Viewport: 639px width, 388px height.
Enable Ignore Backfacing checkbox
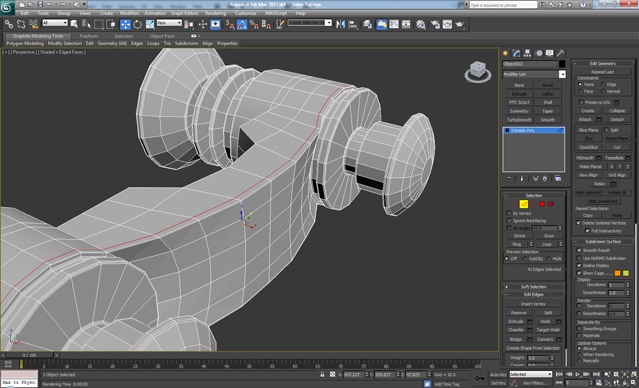pyautogui.click(x=509, y=220)
